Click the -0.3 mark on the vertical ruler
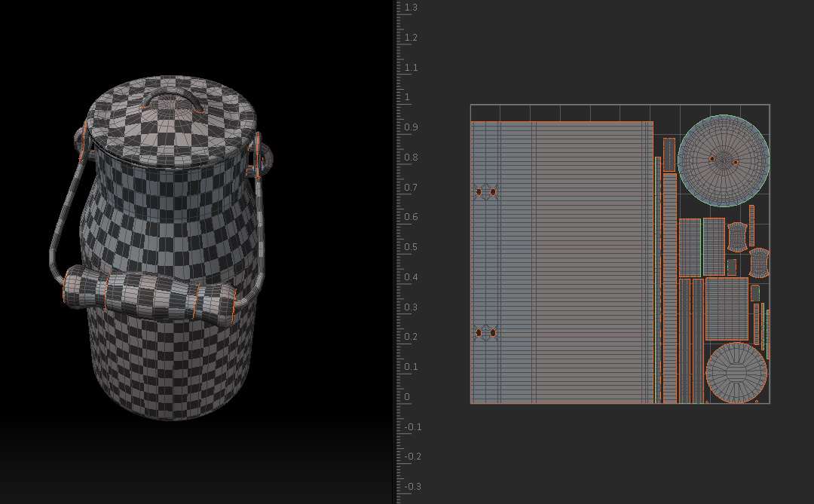The width and height of the screenshot is (814, 504). click(x=413, y=487)
